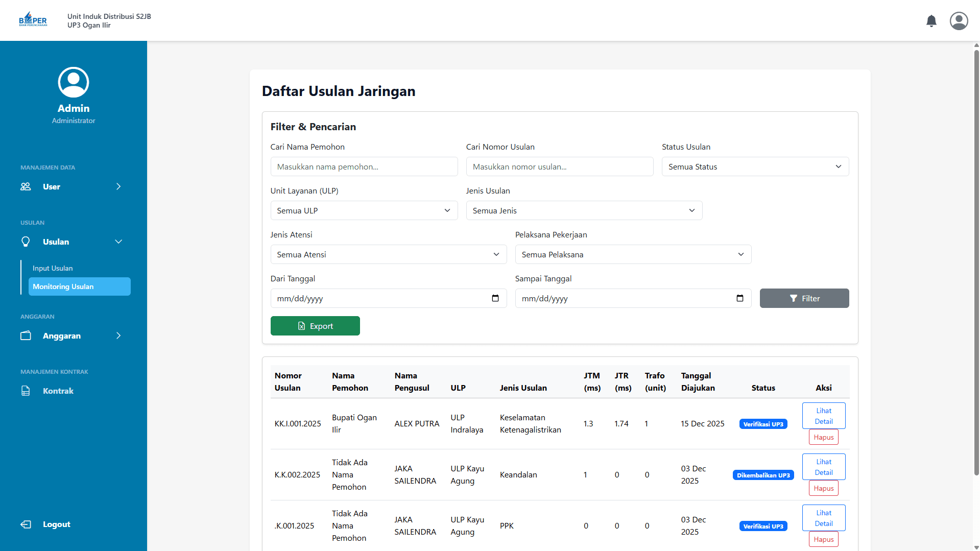Focus the Cari Nama Pemohon input
Viewport: 980px width, 551px height.
coord(364,167)
